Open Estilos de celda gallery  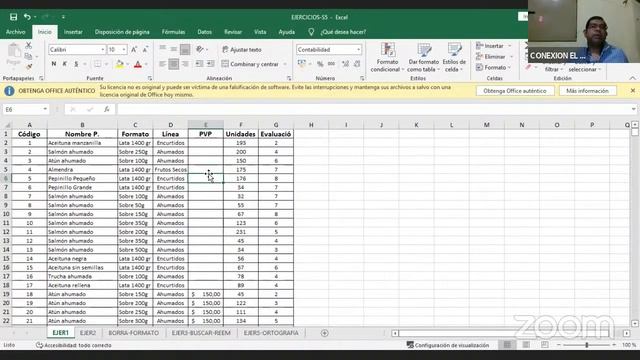click(454, 57)
